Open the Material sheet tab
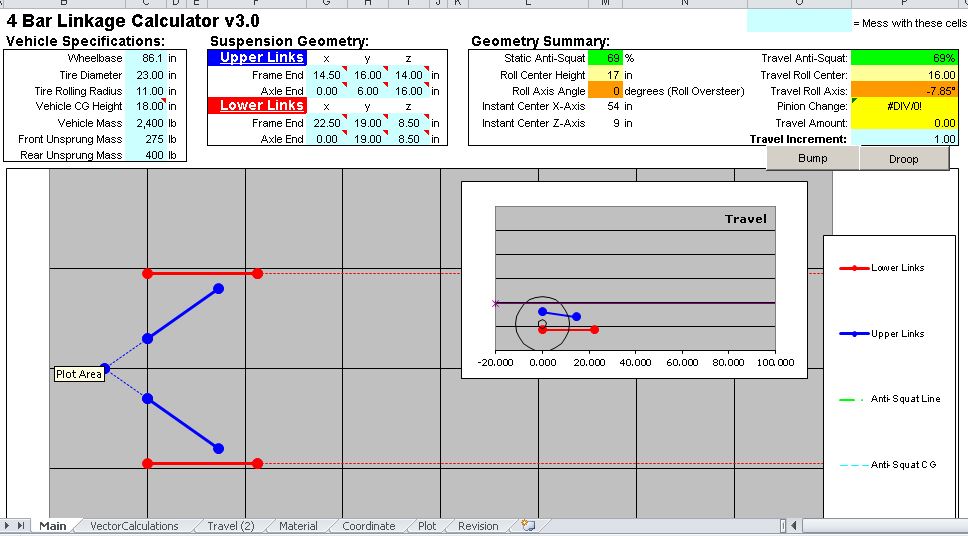 click(298, 526)
